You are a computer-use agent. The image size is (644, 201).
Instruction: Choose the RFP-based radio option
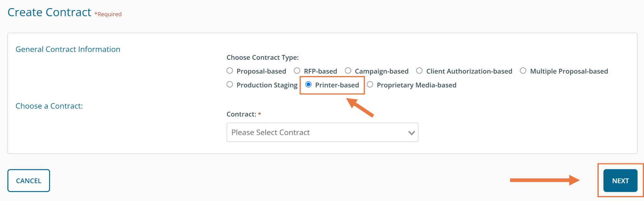tap(297, 71)
